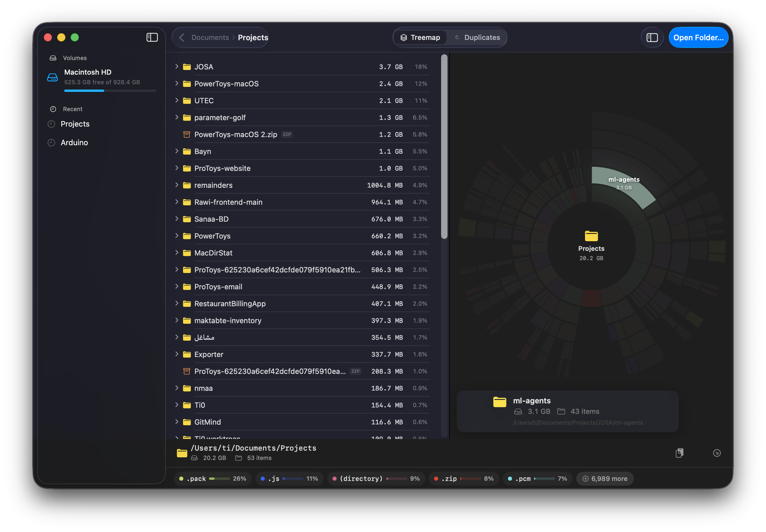Switch to the Treemap tab
The height and width of the screenshot is (532, 766).
420,37
